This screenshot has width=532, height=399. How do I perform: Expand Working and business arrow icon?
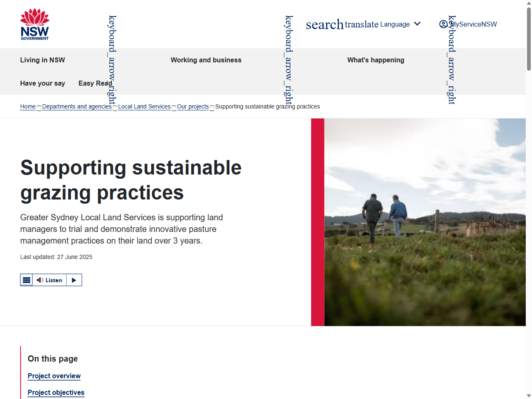pyautogui.click(x=289, y=60)
